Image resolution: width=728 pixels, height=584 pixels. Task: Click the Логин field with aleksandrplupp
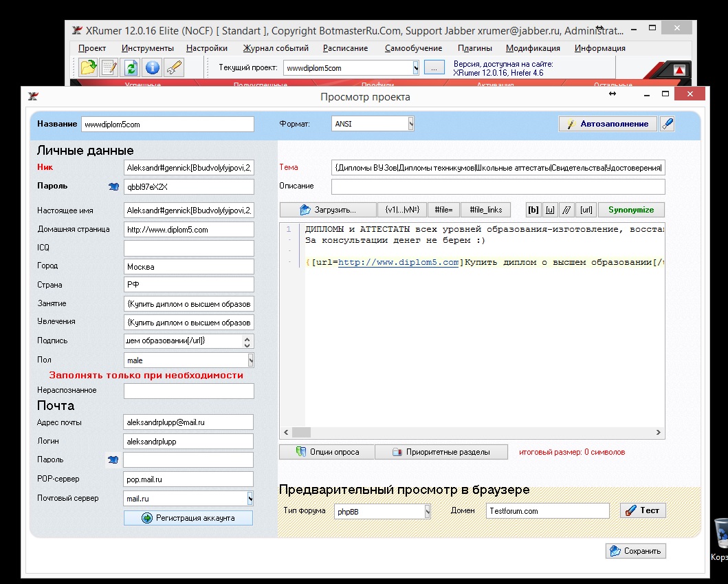click(188, 442)
